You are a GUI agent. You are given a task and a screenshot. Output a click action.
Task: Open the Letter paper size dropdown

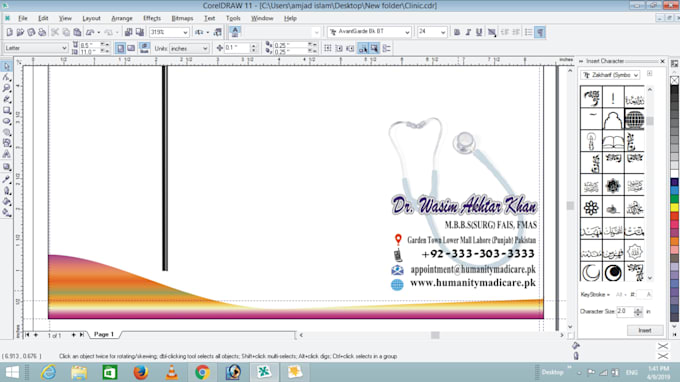[64, 48]
